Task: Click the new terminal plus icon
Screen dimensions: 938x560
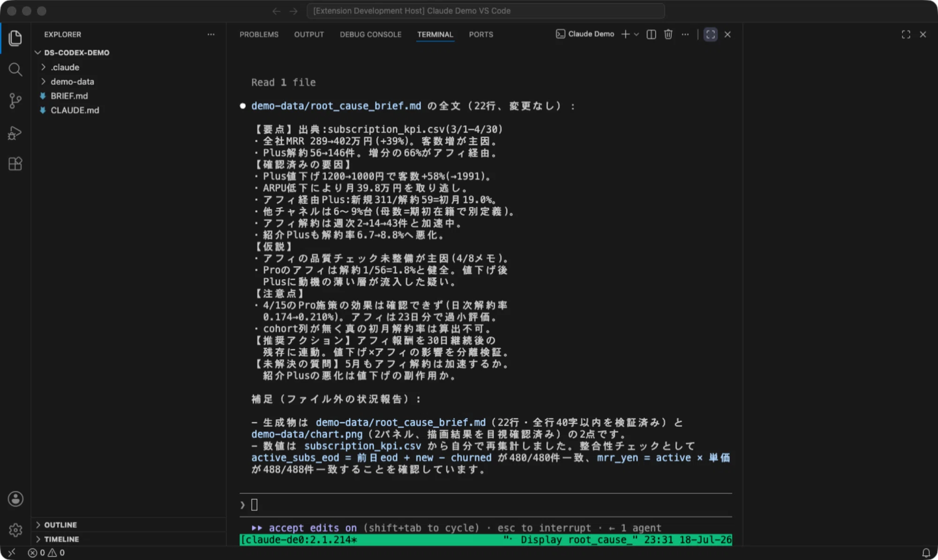Action: pos(625,34)
